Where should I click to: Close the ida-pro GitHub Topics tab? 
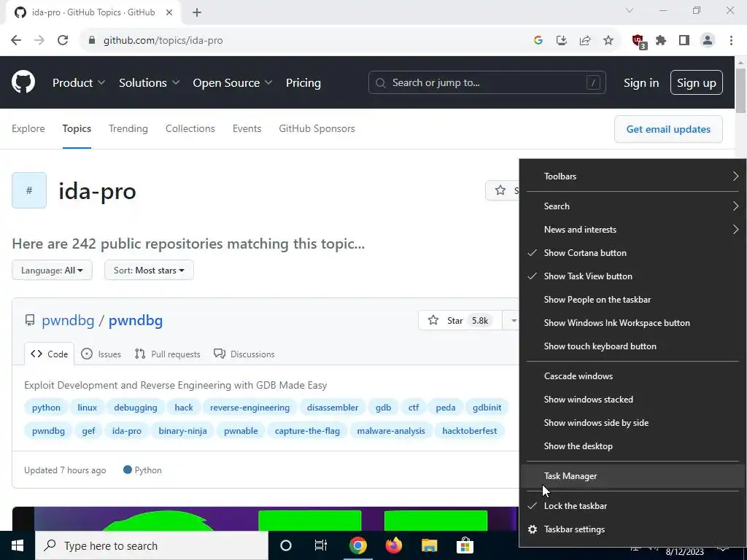pyautogui.click(x=169, y=13)
